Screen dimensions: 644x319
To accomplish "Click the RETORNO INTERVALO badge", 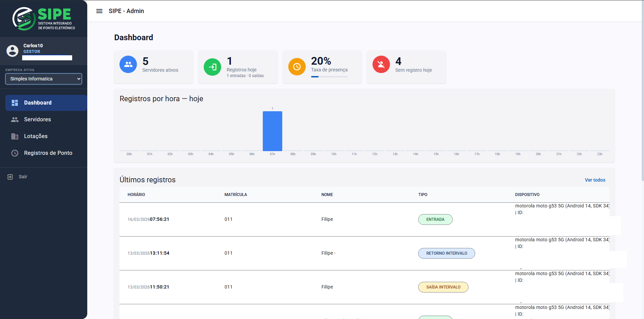I will click(447, 253).
